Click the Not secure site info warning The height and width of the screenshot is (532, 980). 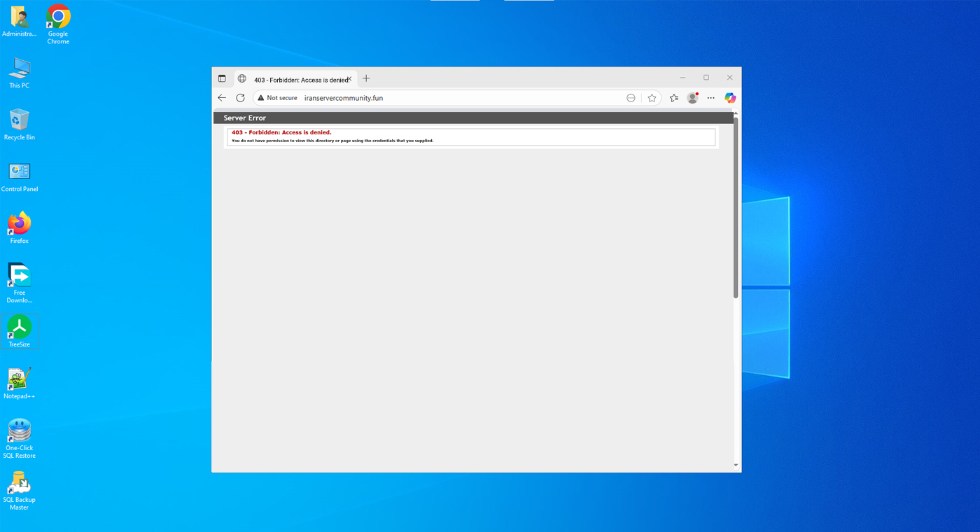(277, 98)
